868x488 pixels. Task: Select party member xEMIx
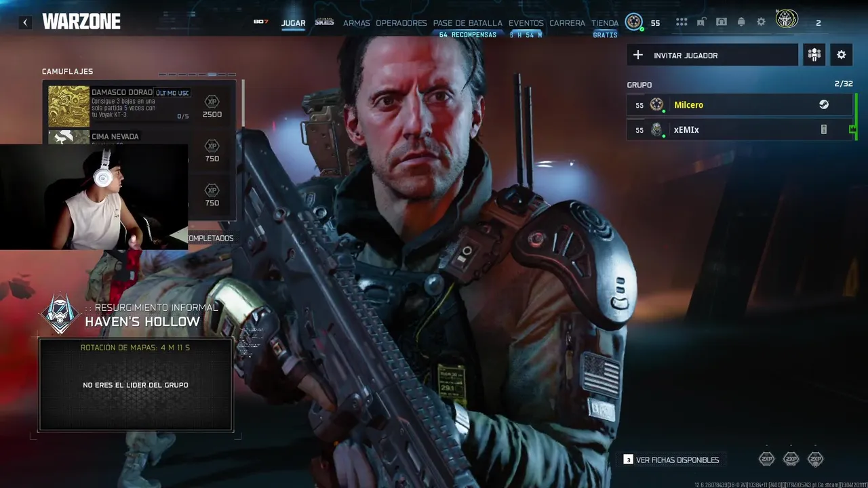(739, 129)
